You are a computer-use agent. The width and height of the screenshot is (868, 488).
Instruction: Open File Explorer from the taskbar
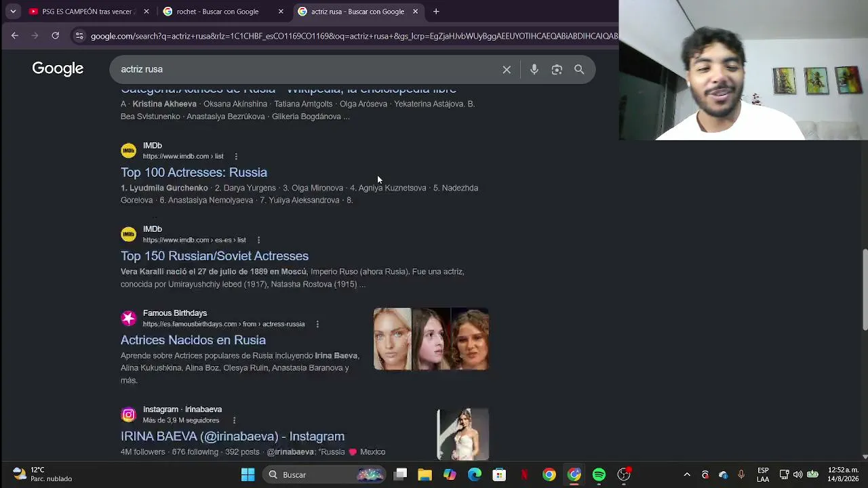point(425,474)
